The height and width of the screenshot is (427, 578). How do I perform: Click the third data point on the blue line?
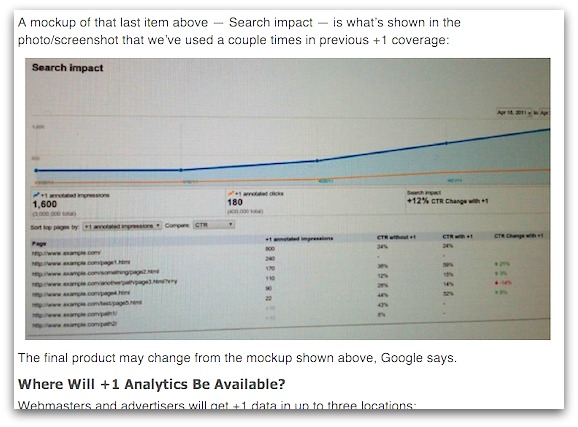[x=317, y=161]
